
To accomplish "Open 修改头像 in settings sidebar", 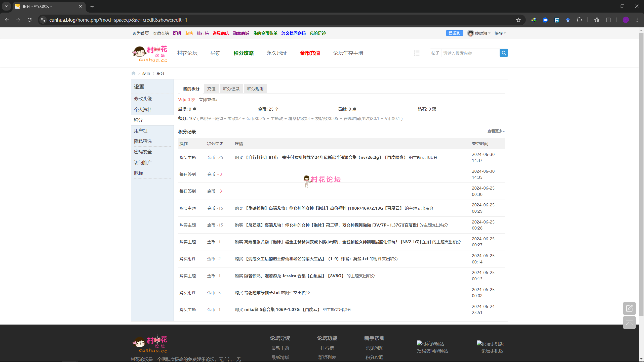I will 143,99.
